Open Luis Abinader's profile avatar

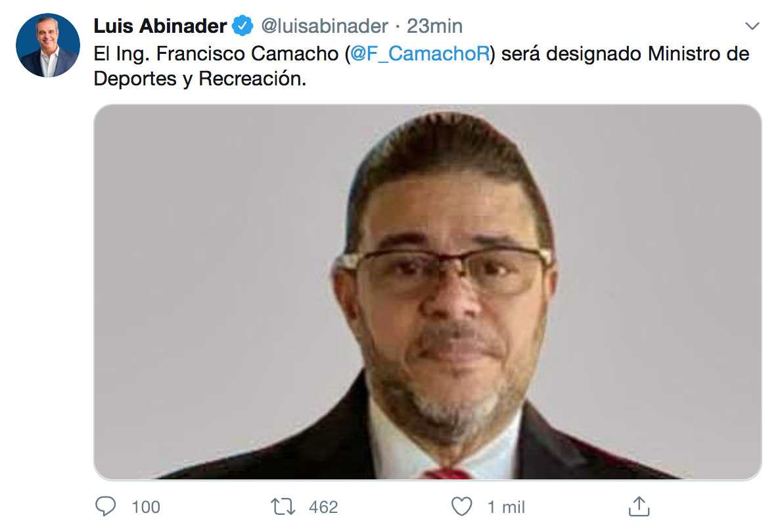pyautogui.click(x=48, y=45)
